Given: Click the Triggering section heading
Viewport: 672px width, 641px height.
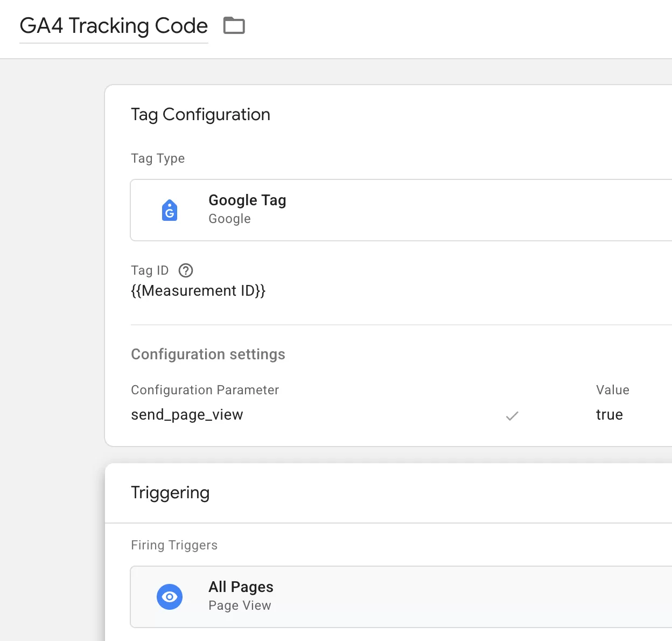Looking at the screenshot, I should pyautogui.click(x=170, y=493).
